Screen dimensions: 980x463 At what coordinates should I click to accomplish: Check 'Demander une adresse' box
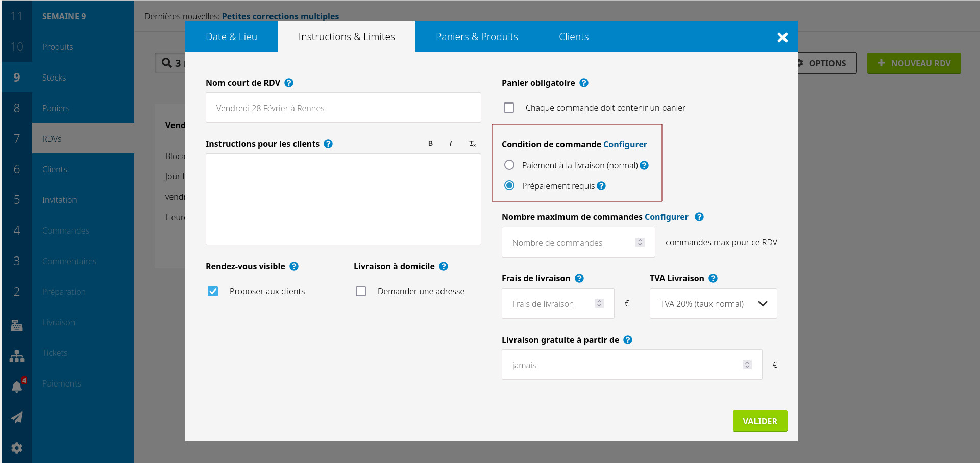tap(361, 291)
